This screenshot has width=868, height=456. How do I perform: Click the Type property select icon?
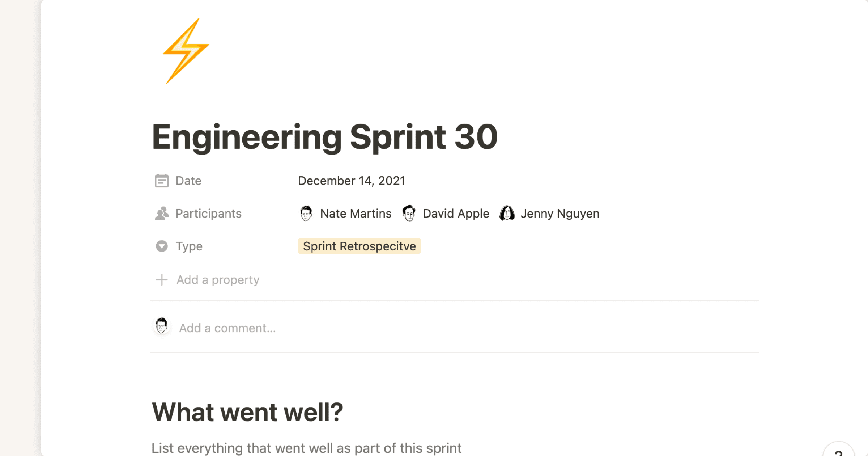(x=162, y=246)
